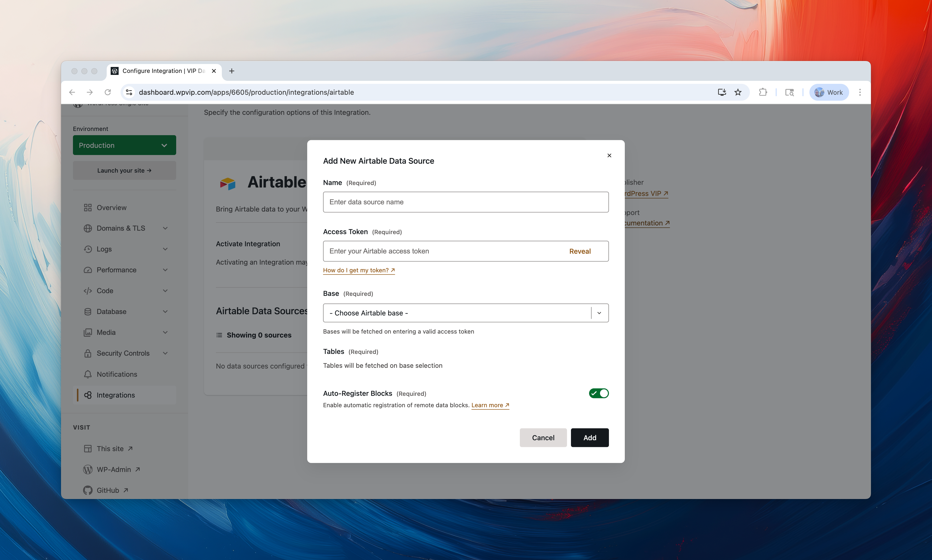
Task: Open the Learn more link about remote data blocks
Action: click(x=490, y=405)
